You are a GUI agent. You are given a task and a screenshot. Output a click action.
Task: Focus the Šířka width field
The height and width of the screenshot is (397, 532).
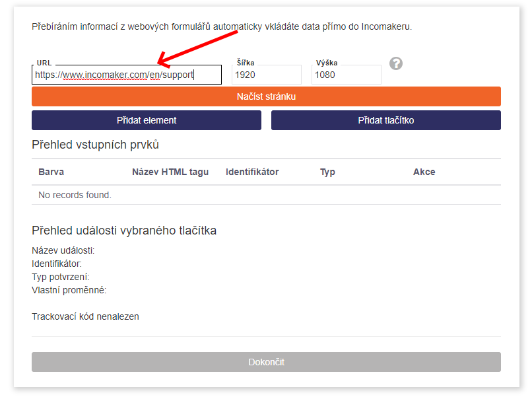pos(267,75)
